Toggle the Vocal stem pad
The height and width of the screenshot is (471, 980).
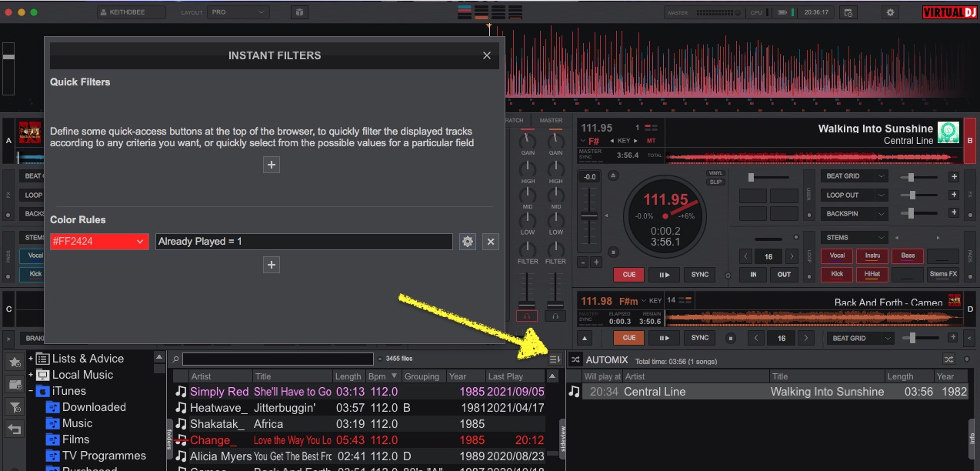click(x=837, y=256)
